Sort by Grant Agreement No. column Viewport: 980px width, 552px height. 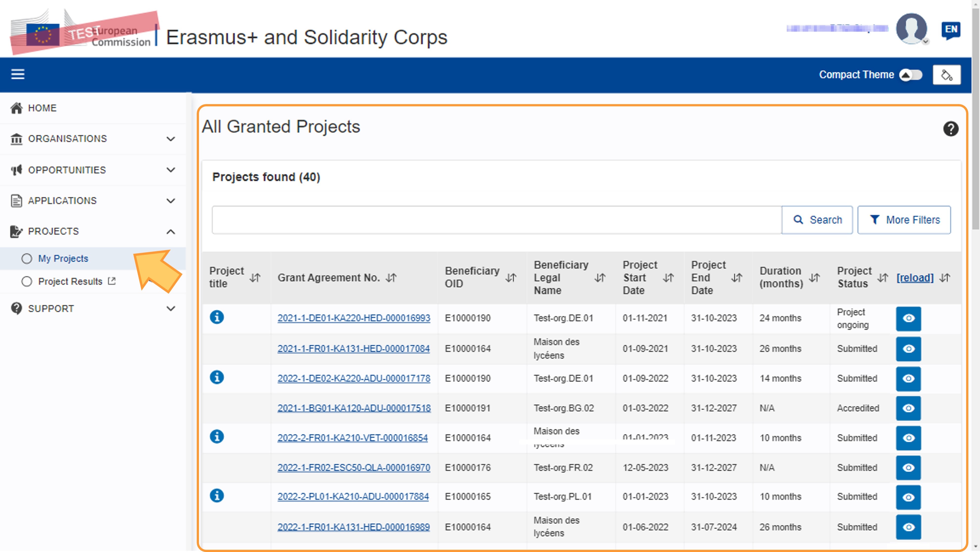391,277
